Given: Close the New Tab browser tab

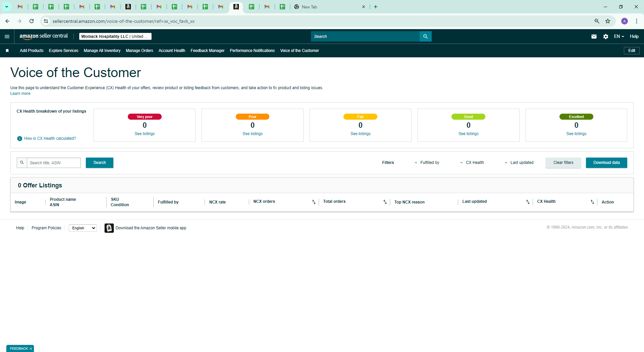Looking at the screenshot, I should pos(363,7).
